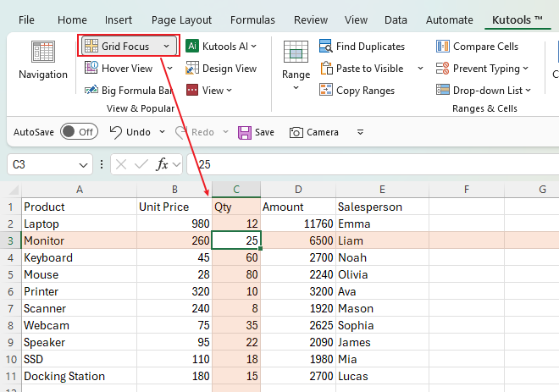
Task: Select cell containing Laptop
Action: (79, 224)
